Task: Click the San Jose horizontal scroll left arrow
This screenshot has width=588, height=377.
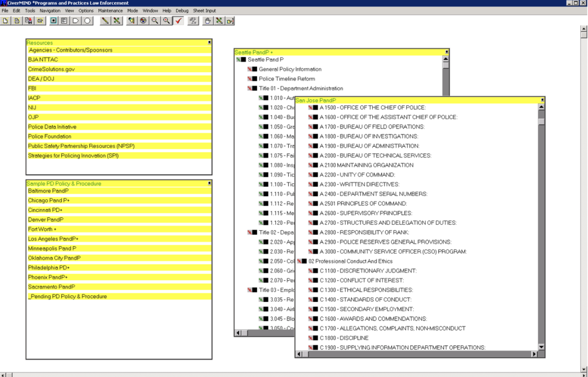Action: coord(299,354)
